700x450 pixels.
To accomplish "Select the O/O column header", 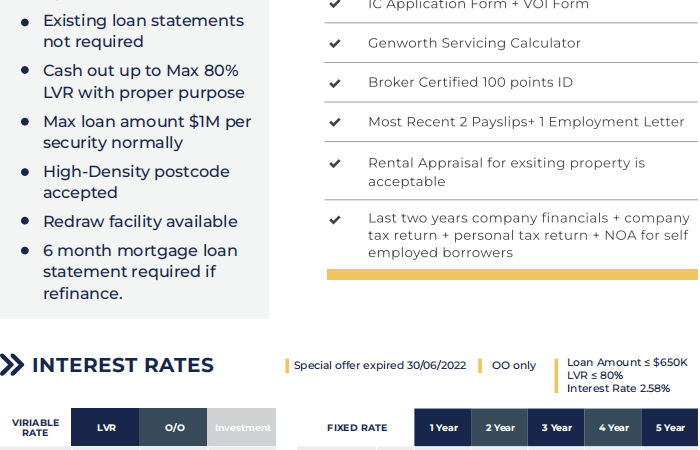I will 173,427.
